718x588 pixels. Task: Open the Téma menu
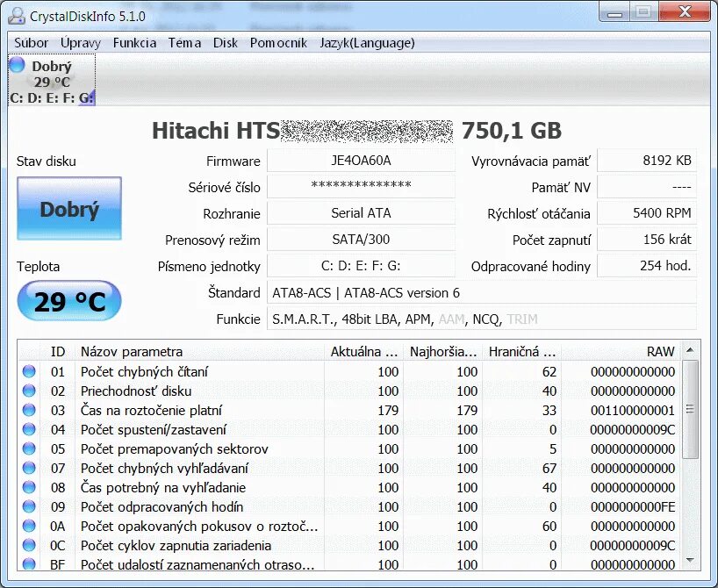[x=184, y=43]
